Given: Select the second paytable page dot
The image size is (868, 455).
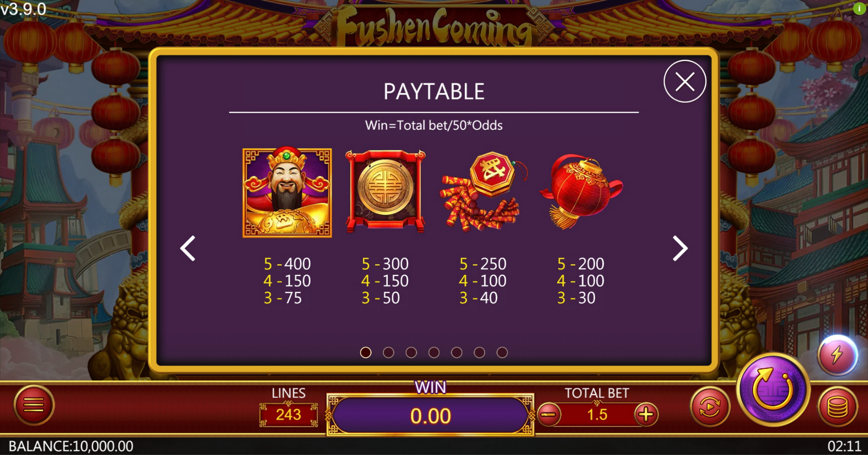Looking at the screenshot, I should coord(388,353).
